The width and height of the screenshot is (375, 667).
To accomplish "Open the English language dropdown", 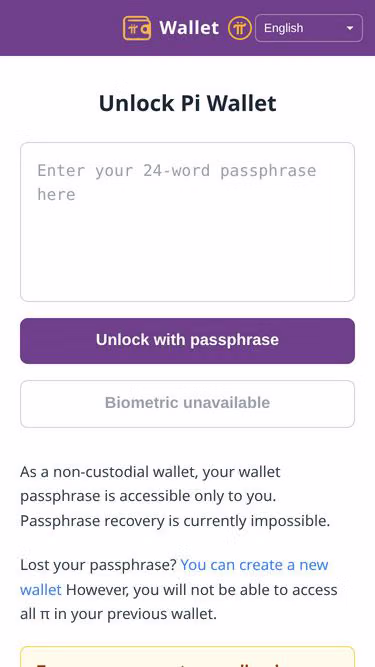I will (x=309, y=28).
